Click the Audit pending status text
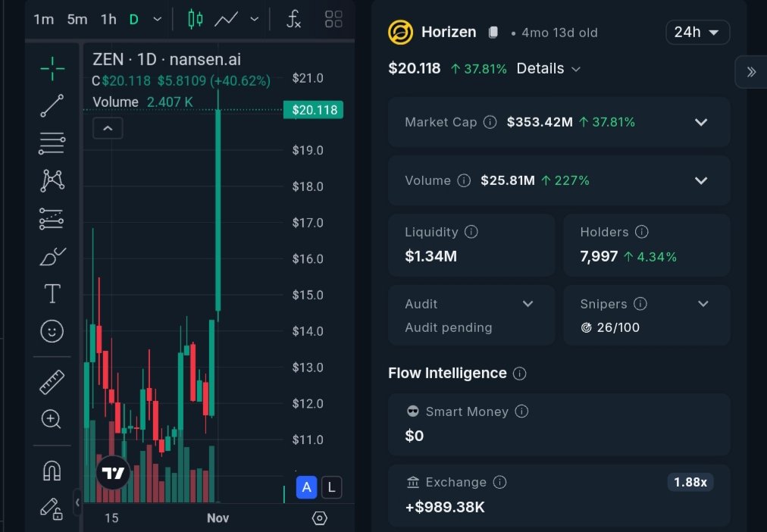The image size is (767, 532). tap(449, 327)
